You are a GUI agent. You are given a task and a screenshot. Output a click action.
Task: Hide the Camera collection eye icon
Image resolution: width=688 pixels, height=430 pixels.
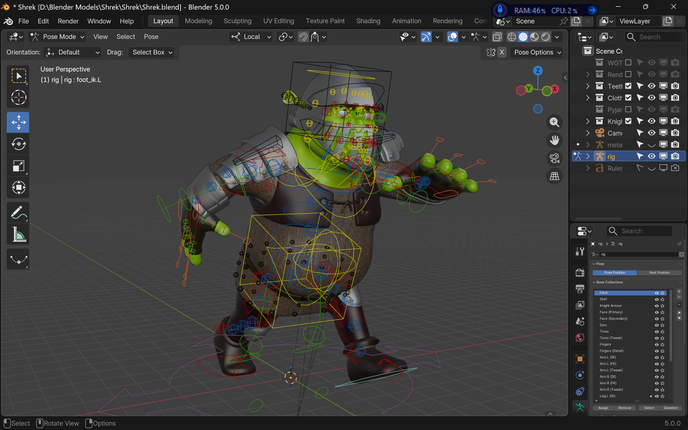click(x=652, y=133)
